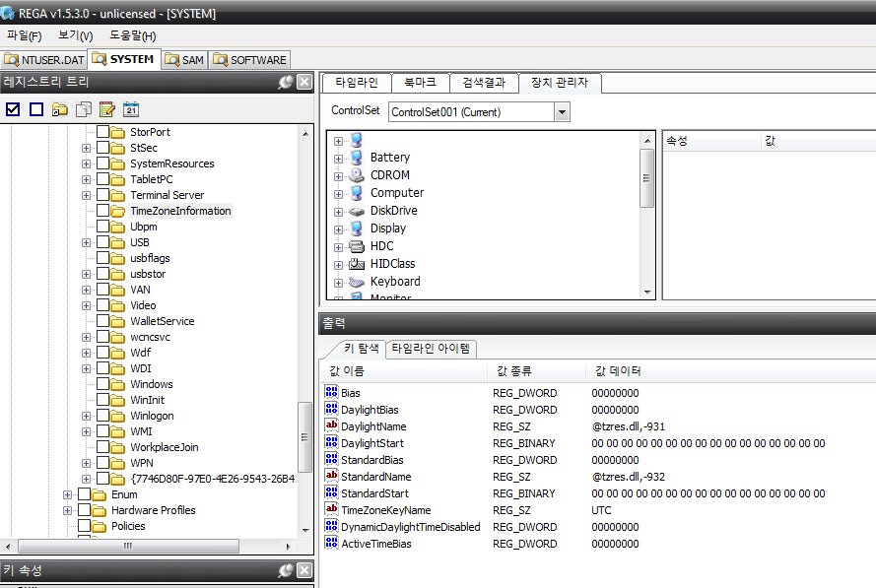This screenshot has width=876, height=588.
Task: Click the folder shortcut toolbar icon
Action: point(60,109)
